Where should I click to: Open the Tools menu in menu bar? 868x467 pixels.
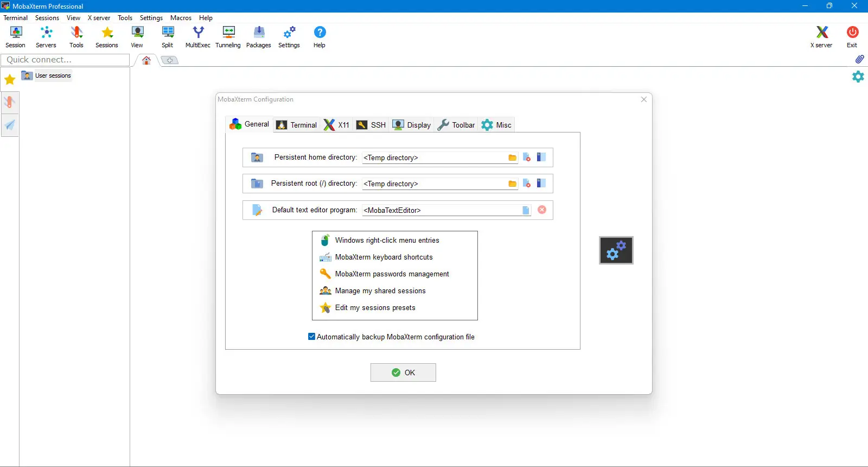125,18
